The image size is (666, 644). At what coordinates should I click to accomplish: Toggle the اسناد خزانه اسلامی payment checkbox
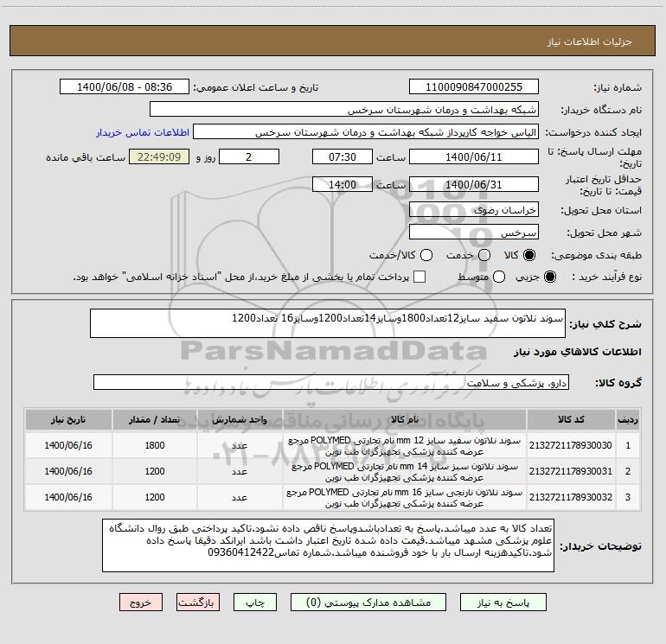point(419,277)
